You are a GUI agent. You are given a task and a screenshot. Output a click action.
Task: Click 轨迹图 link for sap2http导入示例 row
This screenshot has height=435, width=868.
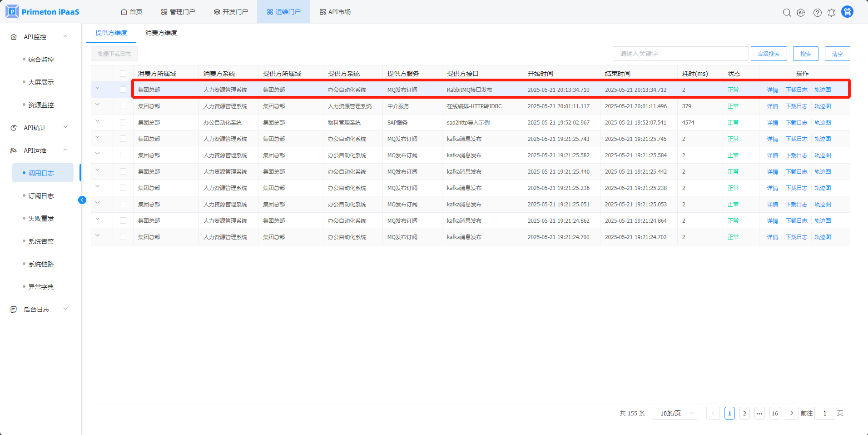[x=822, y=123]
